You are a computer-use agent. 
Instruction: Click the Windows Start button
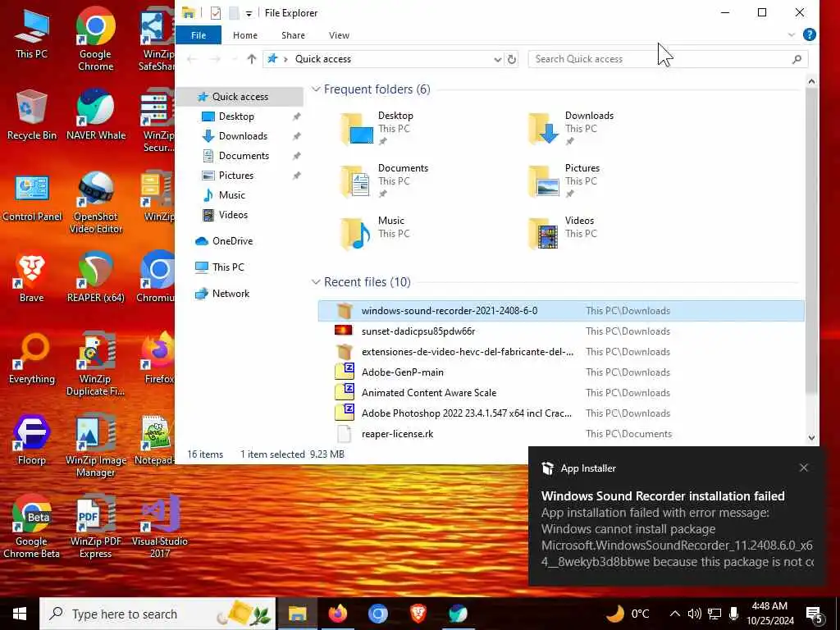[x=20, y=614]
